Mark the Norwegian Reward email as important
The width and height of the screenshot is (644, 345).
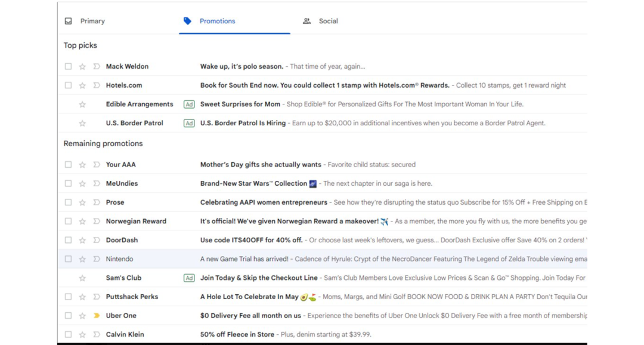96,221
